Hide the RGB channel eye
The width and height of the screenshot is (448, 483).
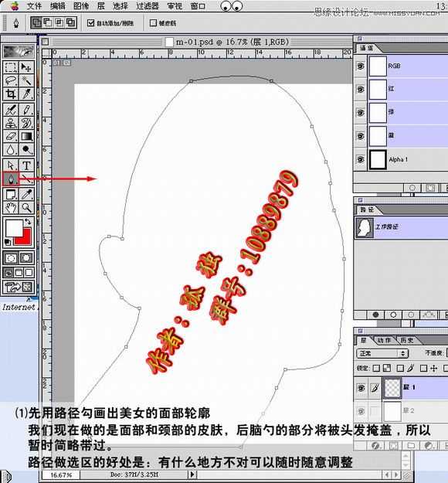[x=360, y=66]
